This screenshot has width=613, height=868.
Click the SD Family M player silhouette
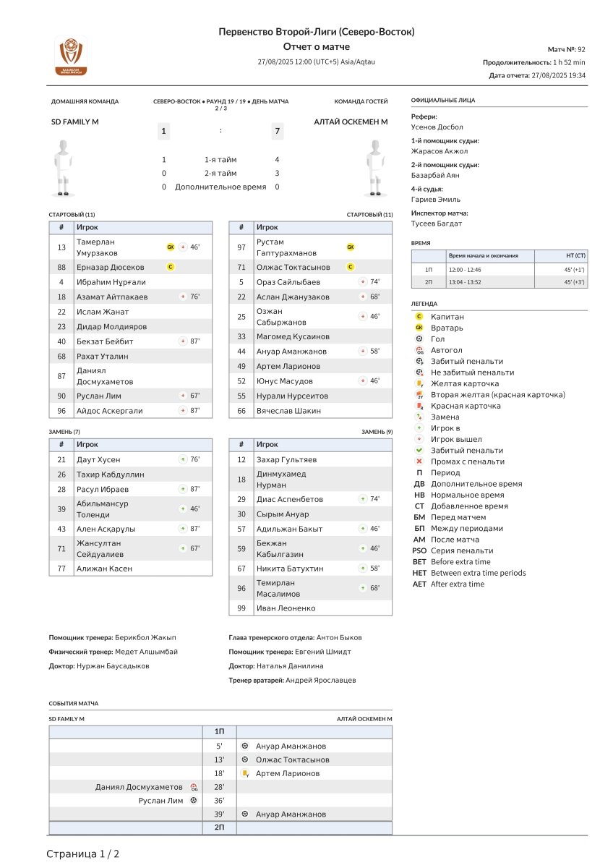(x=64, y=168)
